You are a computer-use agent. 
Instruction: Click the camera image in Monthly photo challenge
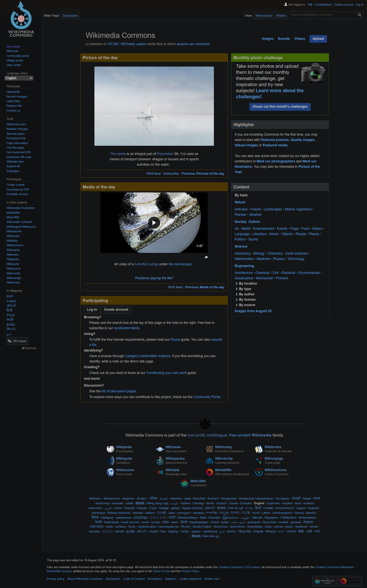[313, 73]
